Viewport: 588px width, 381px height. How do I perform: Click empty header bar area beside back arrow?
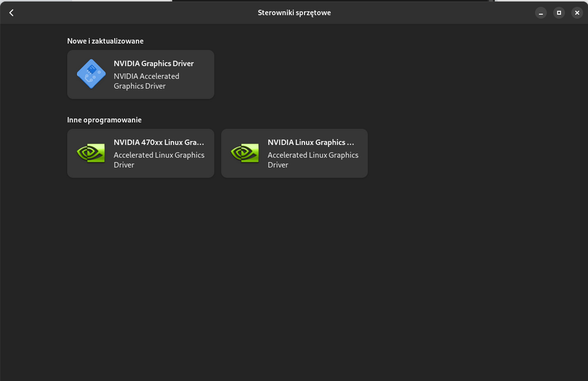click(x=118, y=12)
